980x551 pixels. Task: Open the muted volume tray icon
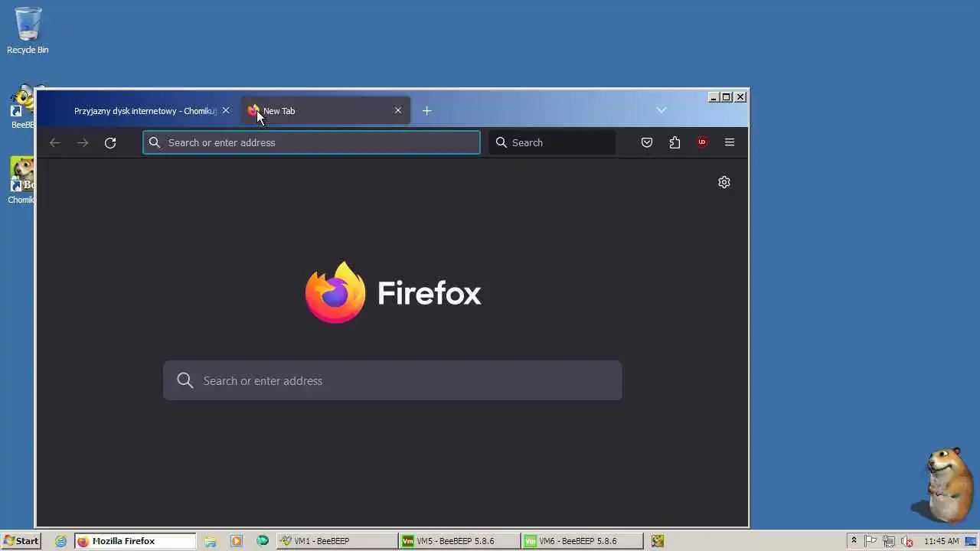(x=907, y=541)
